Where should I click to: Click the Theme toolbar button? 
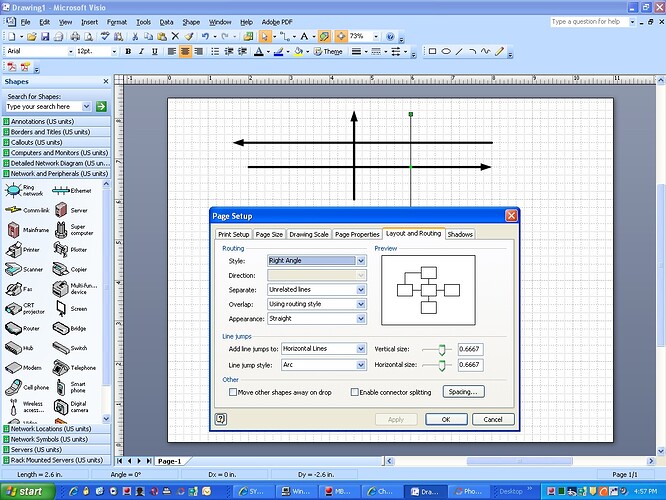[x=328, y=51]
